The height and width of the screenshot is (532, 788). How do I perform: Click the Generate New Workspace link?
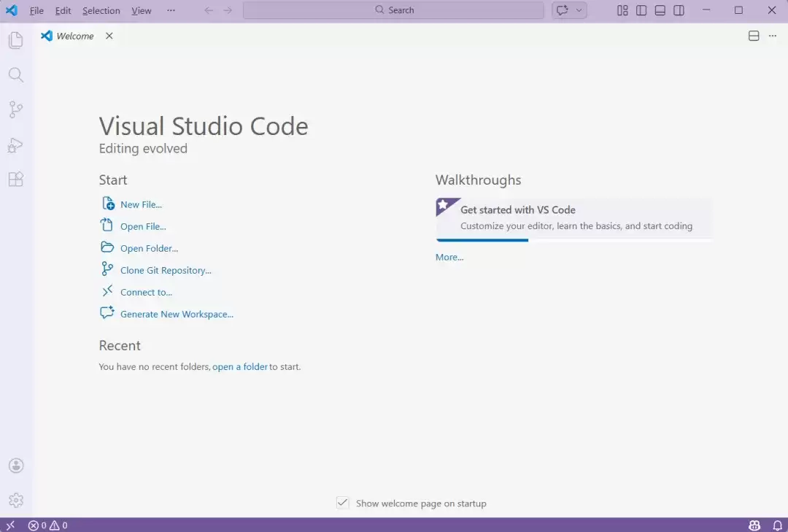177,315
